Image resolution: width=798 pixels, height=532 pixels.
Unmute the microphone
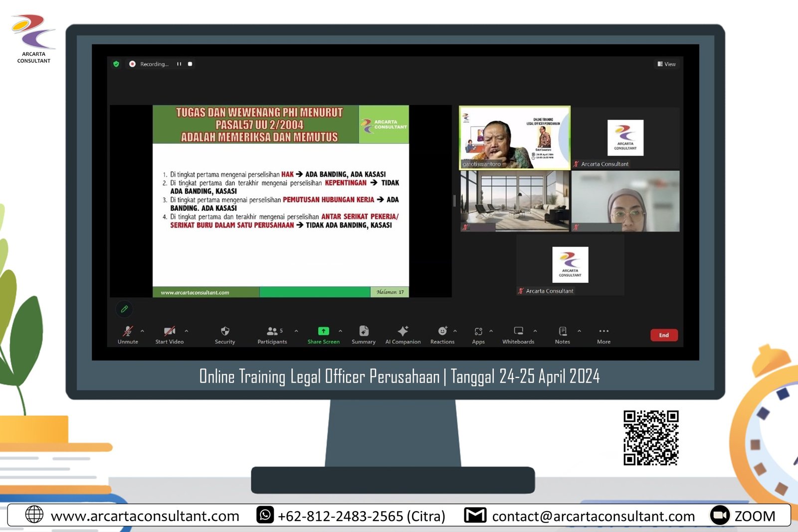click(128, 332)
